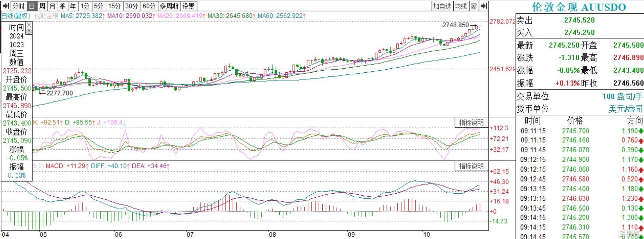This screenshot has height=239, width=644.
Task: Open 指标说明 for the KDJ panel
Action: [x=471, y=122]
